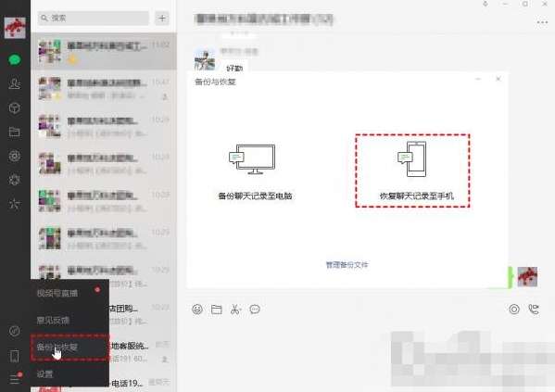Open the Files folder icon in the sidebar
The width and height of the screenshot is (555, 392).
pos(15,132)
